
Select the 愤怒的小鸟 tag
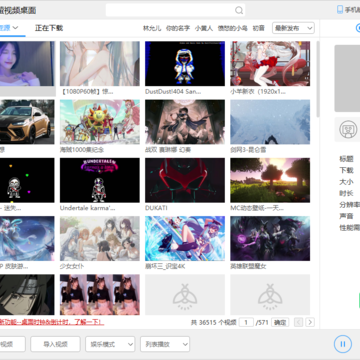click(233, 28)
